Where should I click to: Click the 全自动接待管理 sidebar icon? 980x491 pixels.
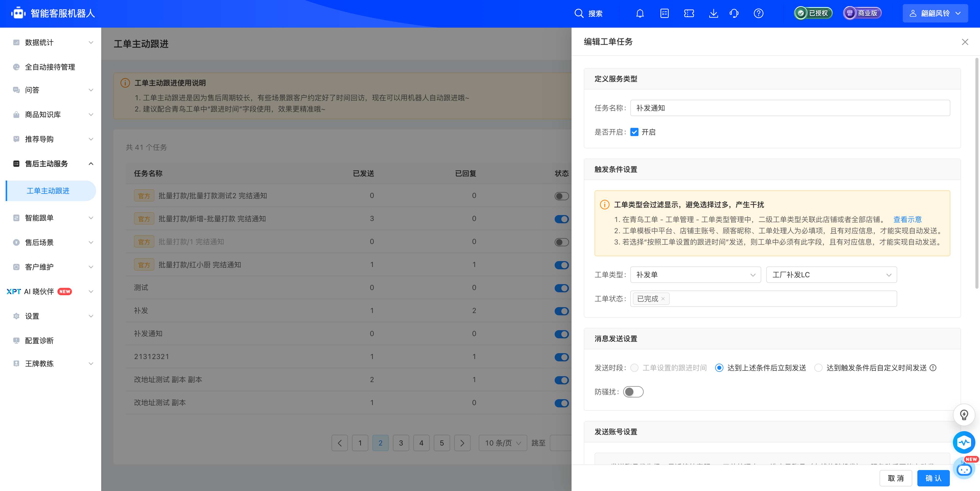click(x=16, y=67)
